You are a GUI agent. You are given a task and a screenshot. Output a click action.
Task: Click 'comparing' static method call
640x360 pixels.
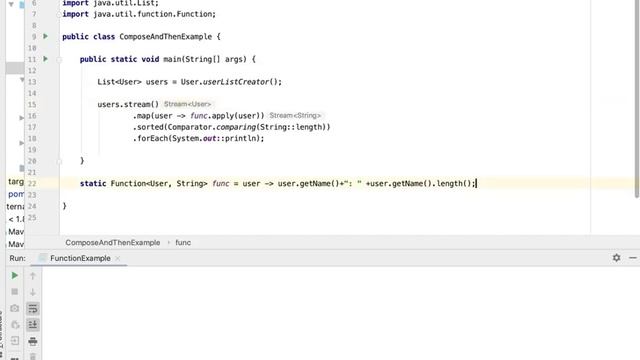[x=236, y=127]
